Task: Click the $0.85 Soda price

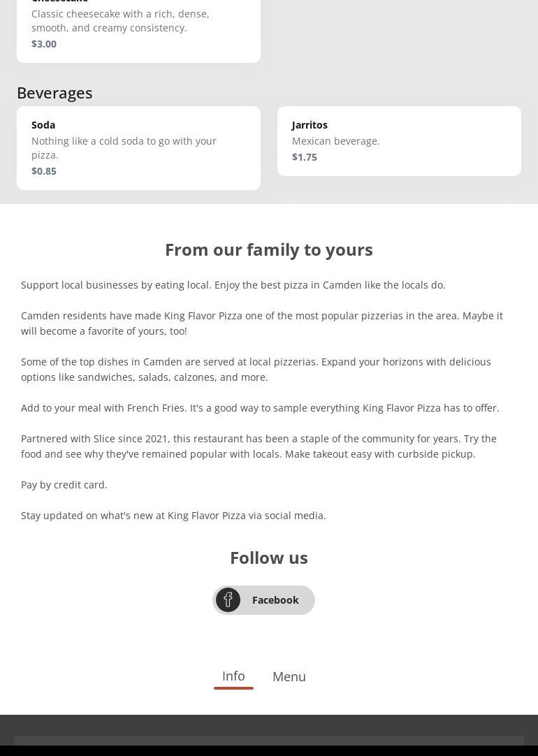Action: click(44, 171)
